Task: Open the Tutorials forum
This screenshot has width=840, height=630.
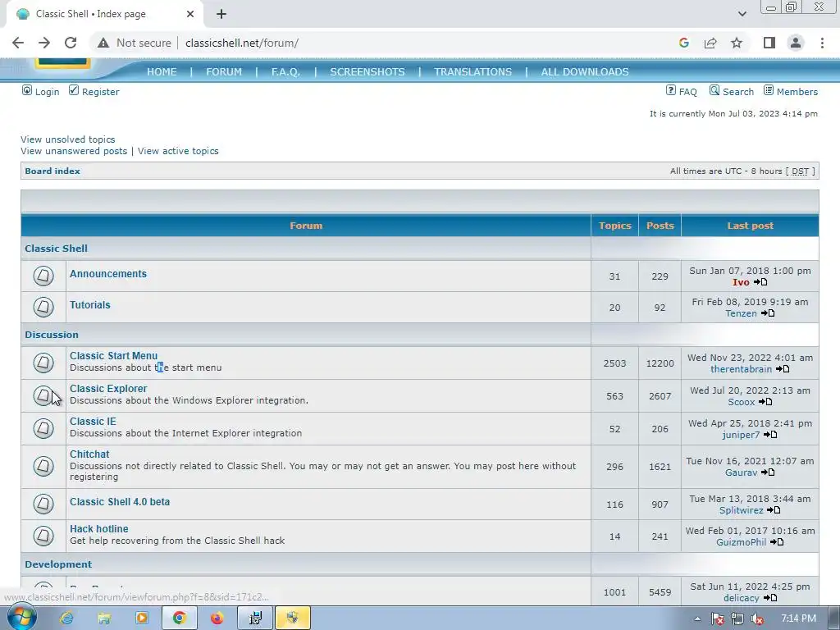Action: pos(90,305)
